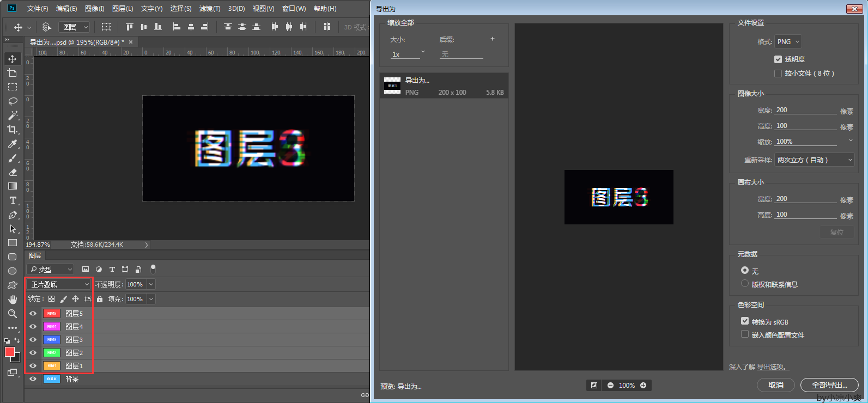Select the Magic Wand tool
The height and width of the screenshot is (403, 868).
[x=13, y=115]
